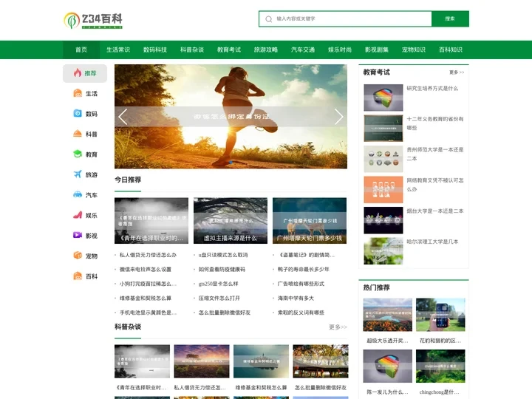
Task: Click the 数码 camera icon
Action: [x=78, y=113]
